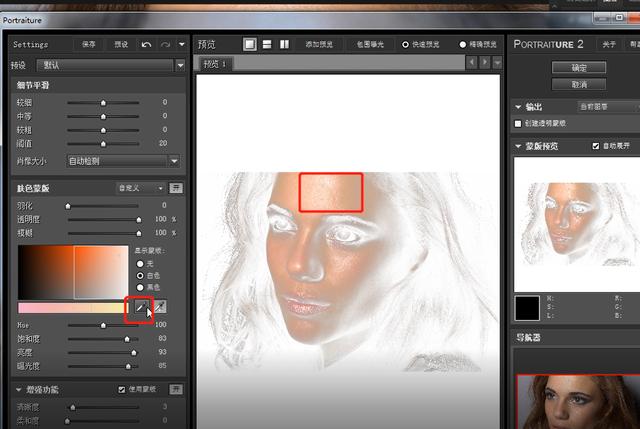The image size is (640, 429).
Task: Open the output 当前图层 dropdown
Action: pos(608,107)
